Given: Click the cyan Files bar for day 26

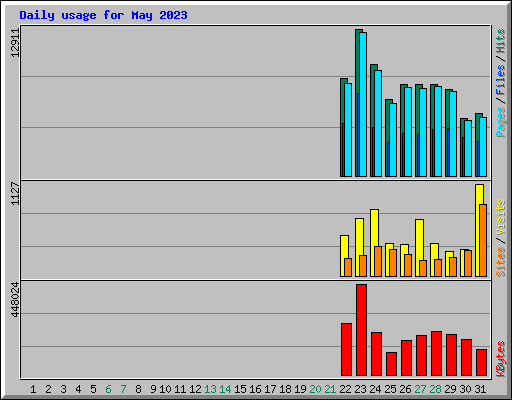Looking at the screenshot, I should 408,132.
